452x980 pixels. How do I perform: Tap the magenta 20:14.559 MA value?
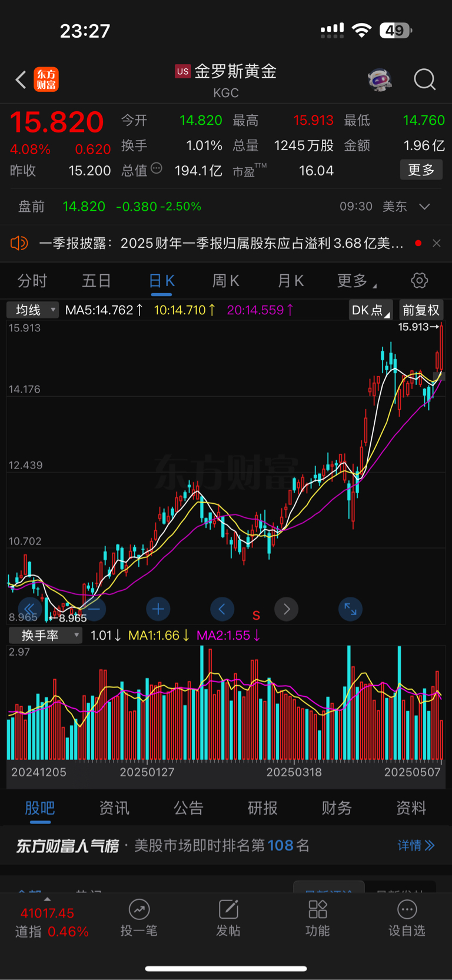(x=260, y=310)
